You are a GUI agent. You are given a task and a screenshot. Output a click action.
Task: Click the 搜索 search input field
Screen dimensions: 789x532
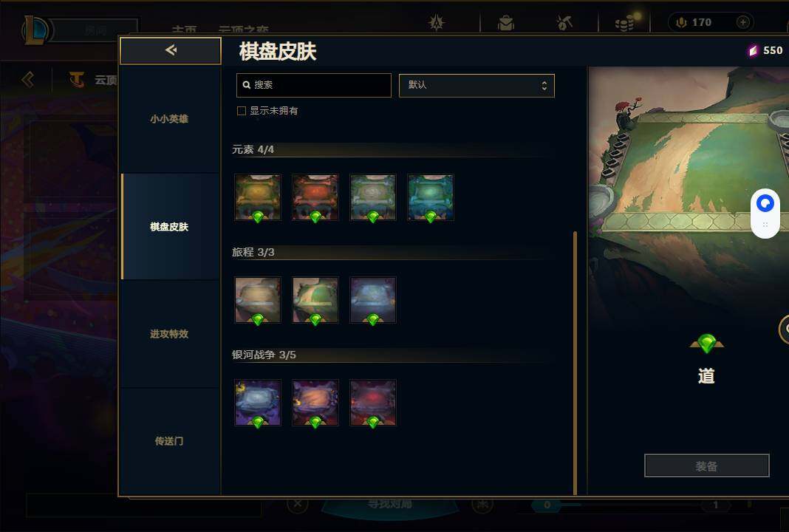(313, 85)
